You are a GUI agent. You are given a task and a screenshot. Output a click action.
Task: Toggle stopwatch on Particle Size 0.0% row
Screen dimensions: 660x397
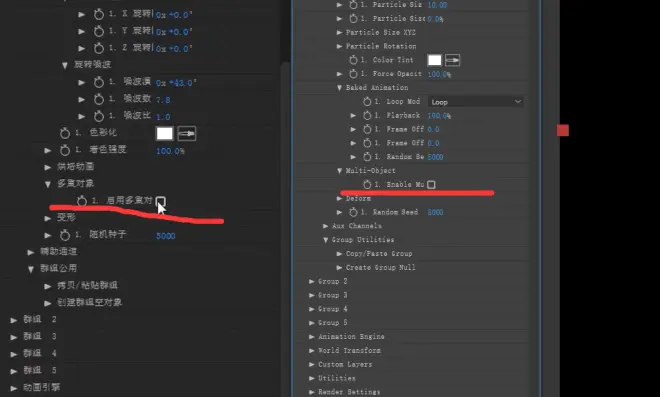point(353,19)
